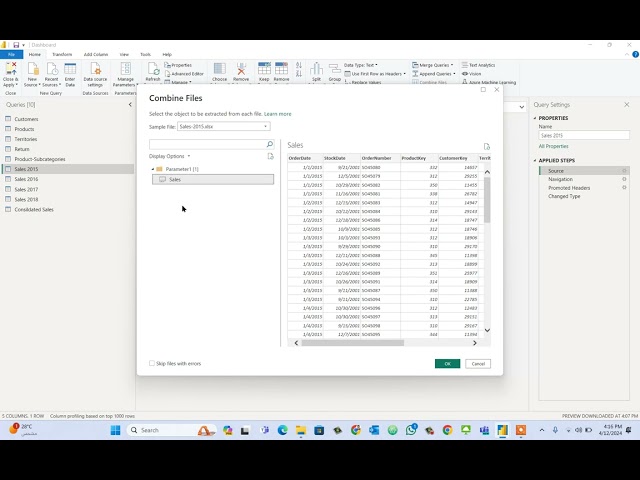Switch to the Home tab
Viewport: 640px width, 480px height.
[35, 54]
